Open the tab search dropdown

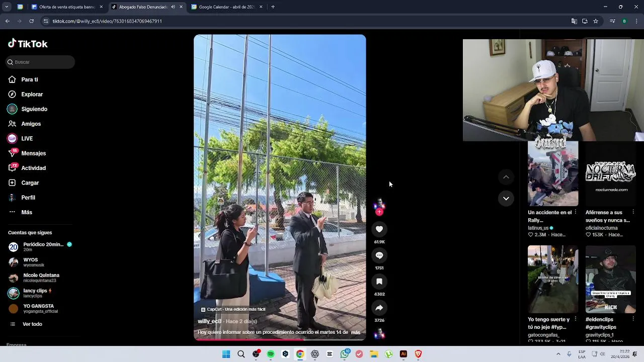7,7
